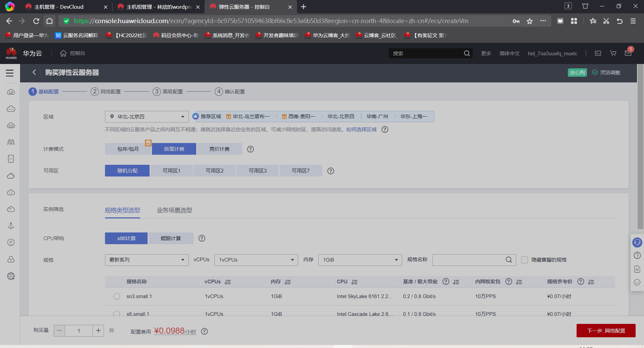Go to step 3 高级配置
Image resolution: width=644 pixels, height=348 pixels.
pos(168,91)
